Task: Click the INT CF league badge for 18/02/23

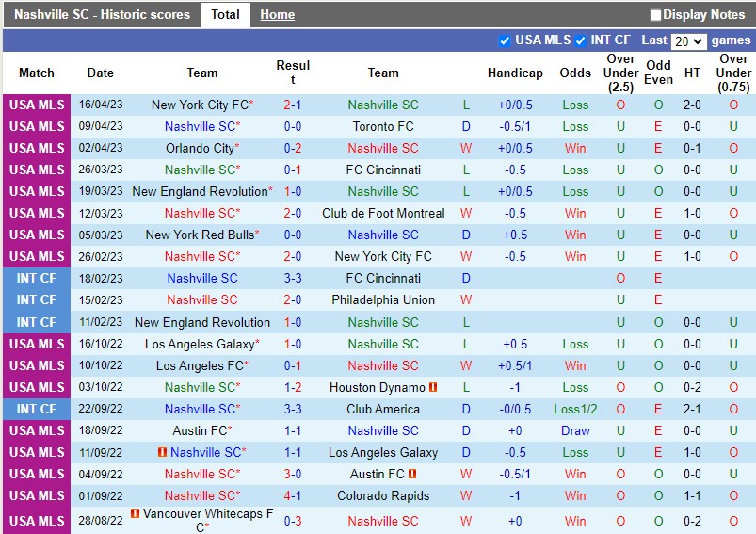Action: tap(37, 278)
